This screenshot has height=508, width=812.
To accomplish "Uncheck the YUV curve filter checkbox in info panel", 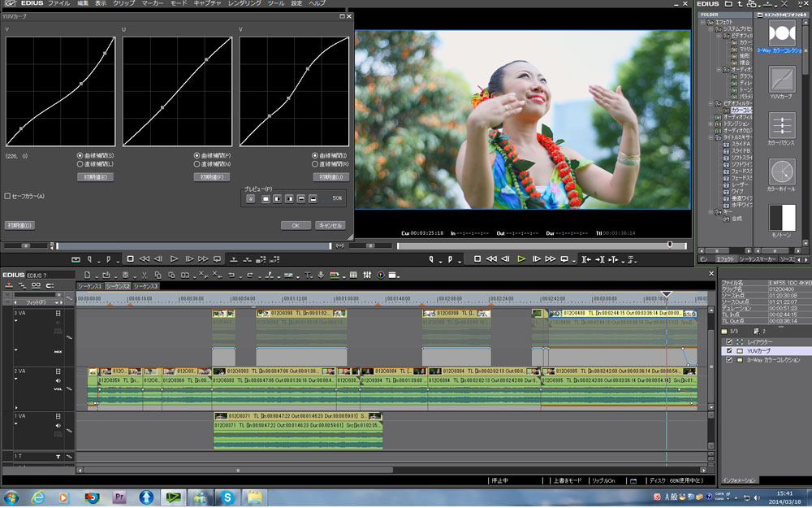I will 730,351.
